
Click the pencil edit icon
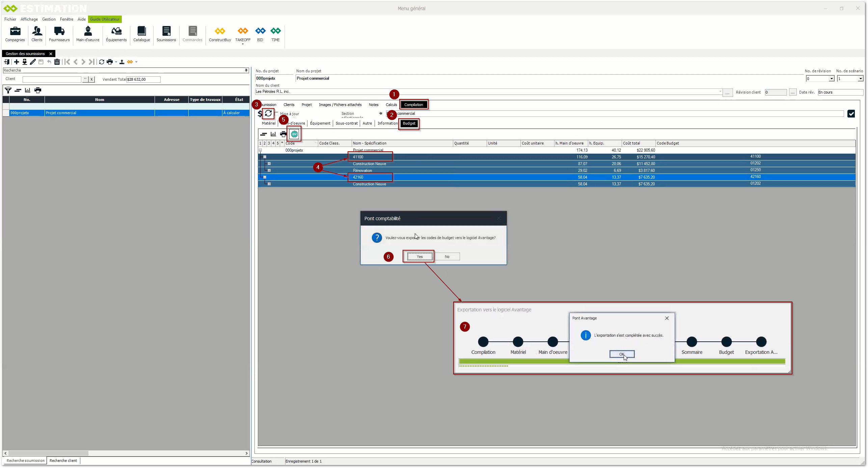33,62
